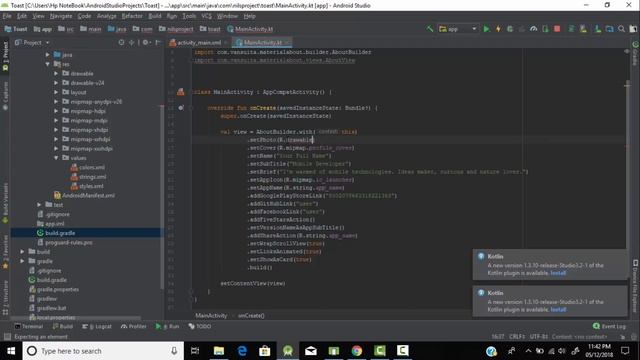Image resolution: width=640 pixels, height=360 pixels.
Task: Open the File menu
Action: [x=7, y=16]
